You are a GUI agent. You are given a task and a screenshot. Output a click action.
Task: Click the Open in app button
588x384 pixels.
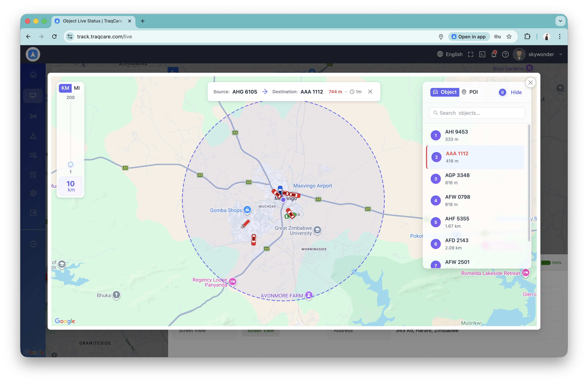[x=469, y=37]
